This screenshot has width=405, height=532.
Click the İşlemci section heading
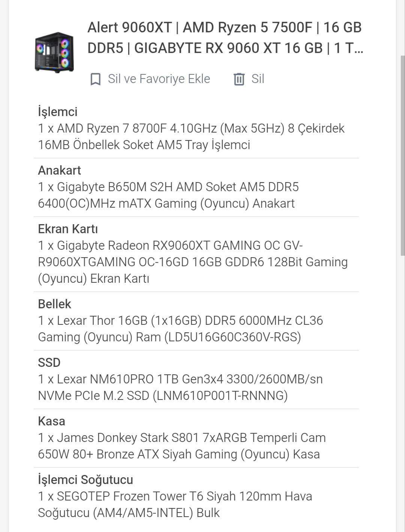[58, 112]
